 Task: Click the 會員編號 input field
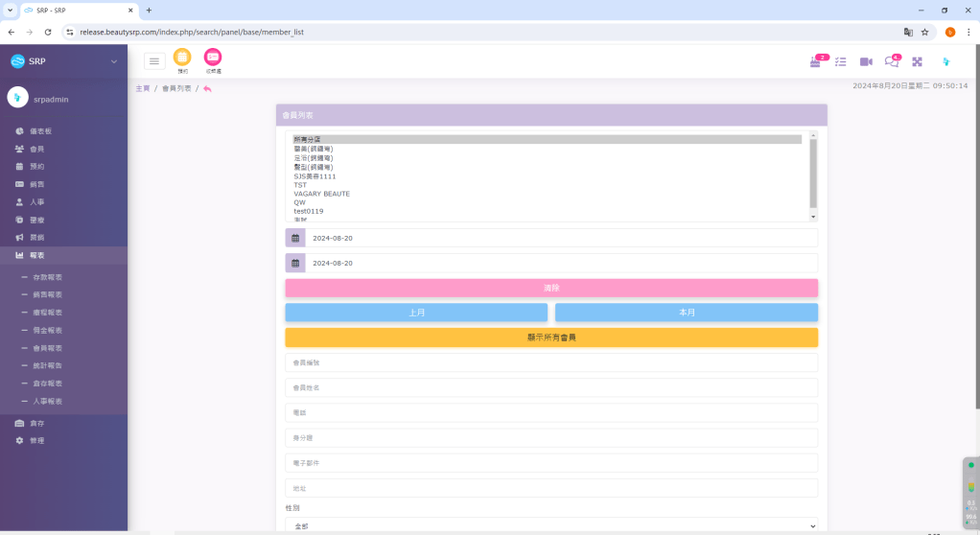551,362
